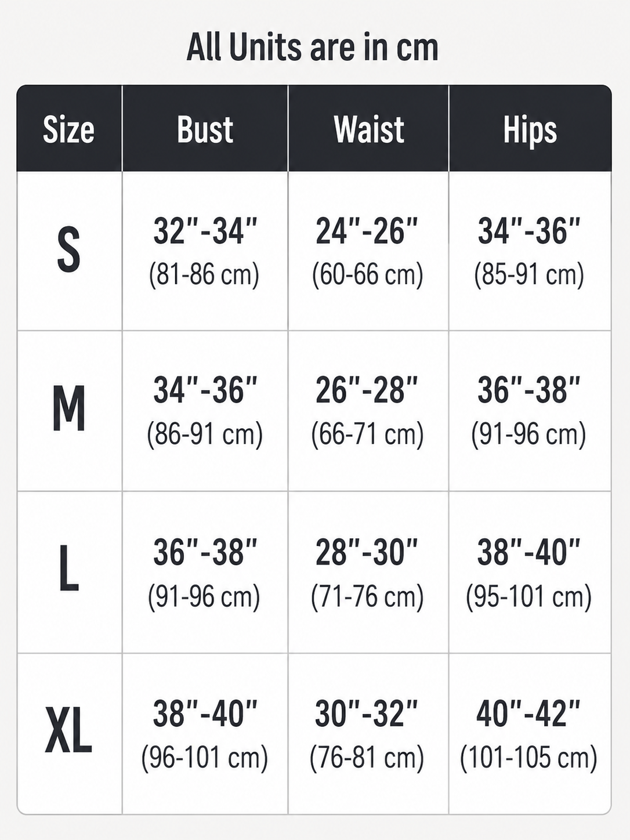Click the (101-105 cm) hips value
The width and height of the screenshot is (630, 840).
(528, 758)
